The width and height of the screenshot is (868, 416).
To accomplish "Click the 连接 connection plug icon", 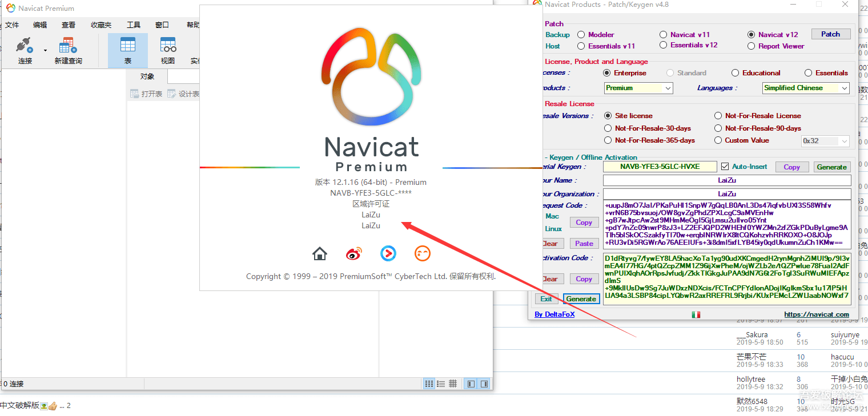I will [25, 46].
